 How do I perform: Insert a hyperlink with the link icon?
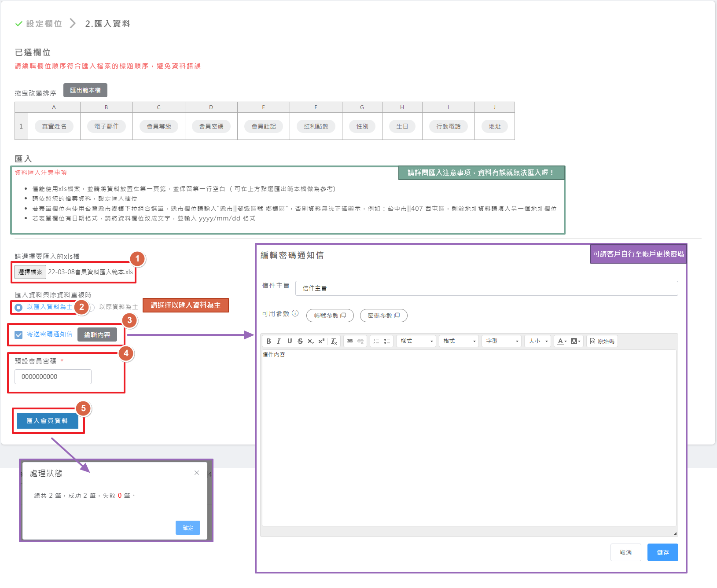[x=350, y=341]
